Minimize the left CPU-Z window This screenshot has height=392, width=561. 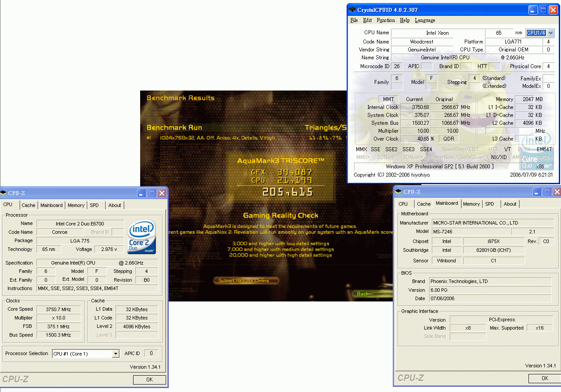click(141, 193)
